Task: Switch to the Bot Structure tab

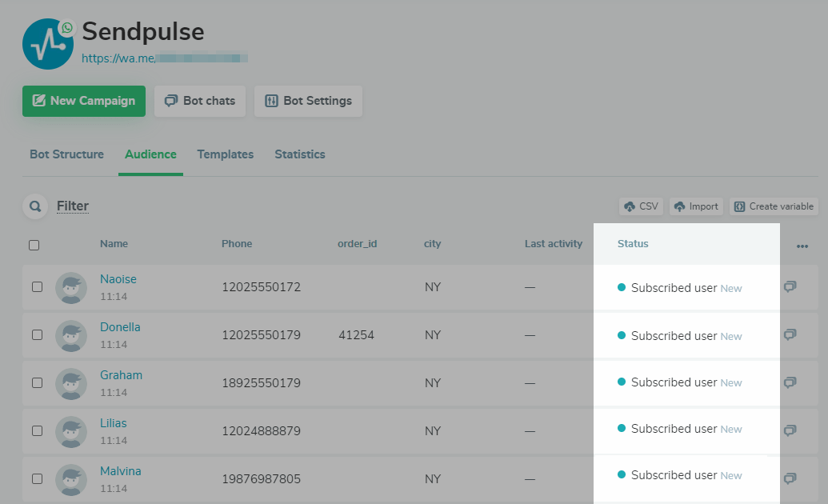Action: coord(66,154)
